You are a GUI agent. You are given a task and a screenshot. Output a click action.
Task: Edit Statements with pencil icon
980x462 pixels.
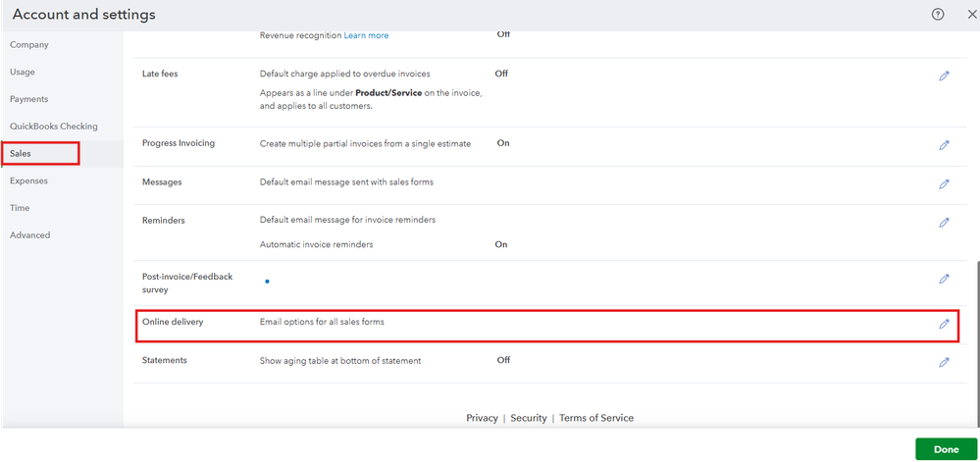point(944,362)
